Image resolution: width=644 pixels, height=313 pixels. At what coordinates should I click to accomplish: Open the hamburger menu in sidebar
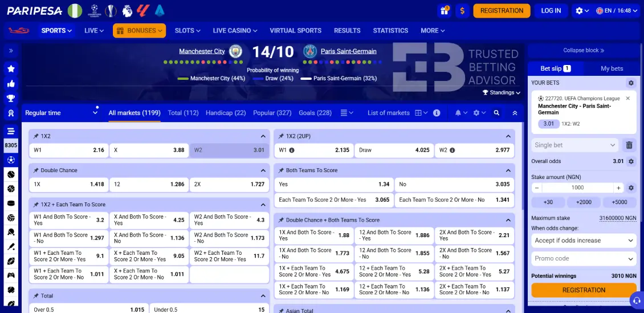[11, 131]
